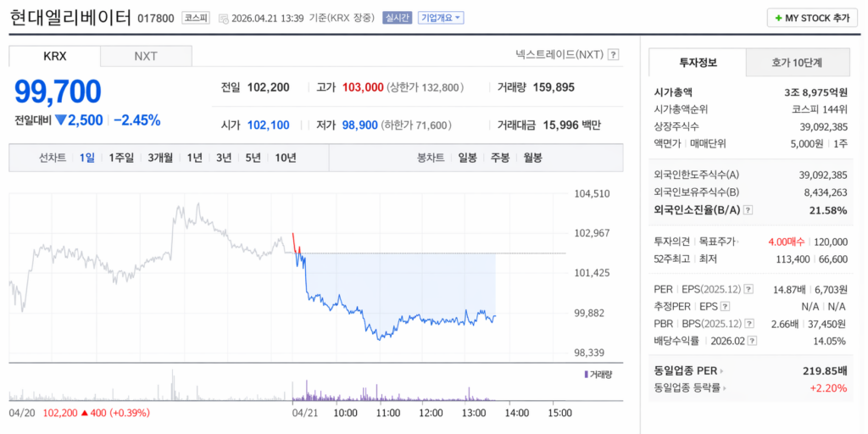Open help icon next to 넥스트레이드(NXT)
Viewport: 868px width, 434px height.
tap(613, 55)
